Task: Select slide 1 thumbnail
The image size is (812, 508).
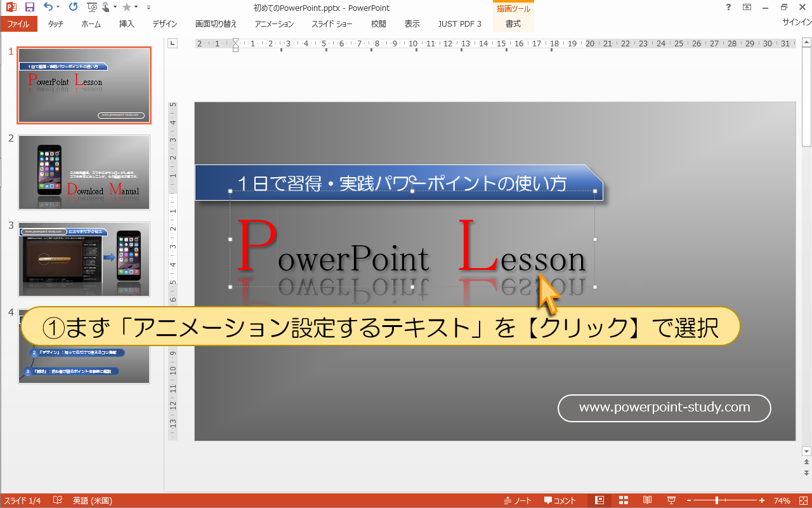Action: point(84,85)
